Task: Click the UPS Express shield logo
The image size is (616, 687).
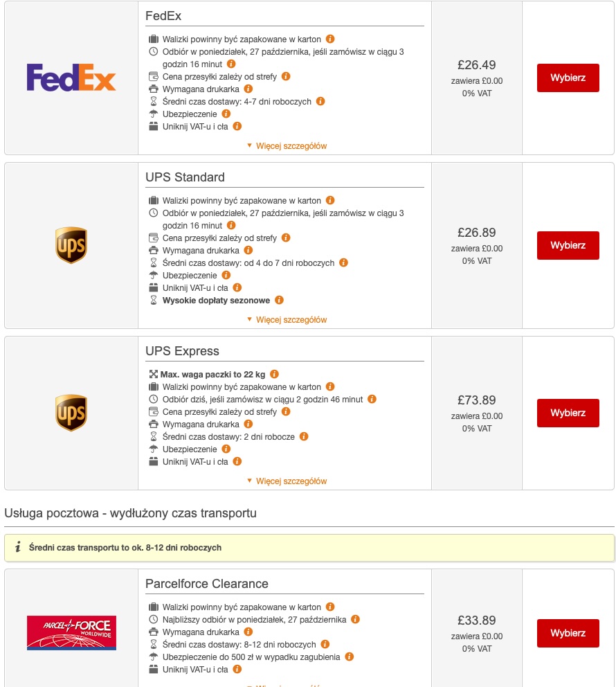Action: click(x=71, y=413)
